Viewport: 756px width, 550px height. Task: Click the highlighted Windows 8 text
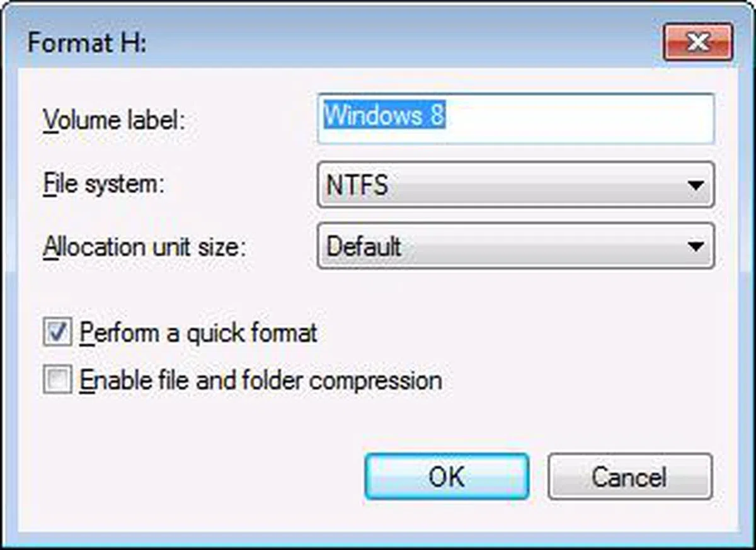(x=384, y=117)
